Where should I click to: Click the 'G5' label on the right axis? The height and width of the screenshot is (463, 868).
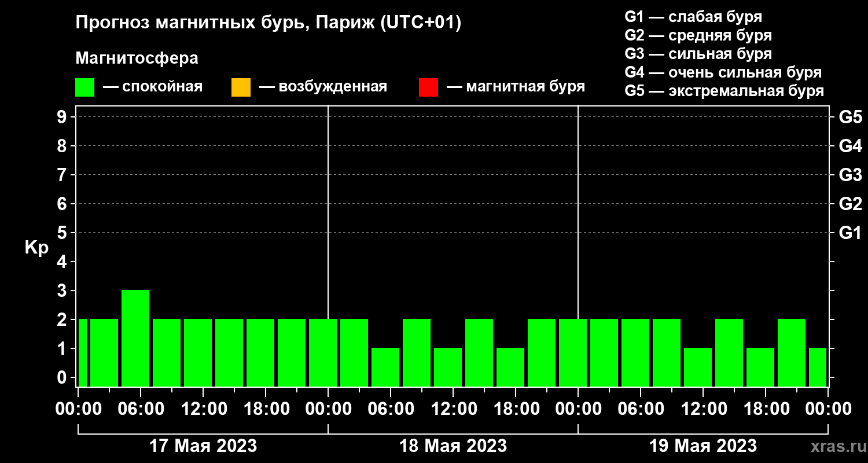coord(850,117)
